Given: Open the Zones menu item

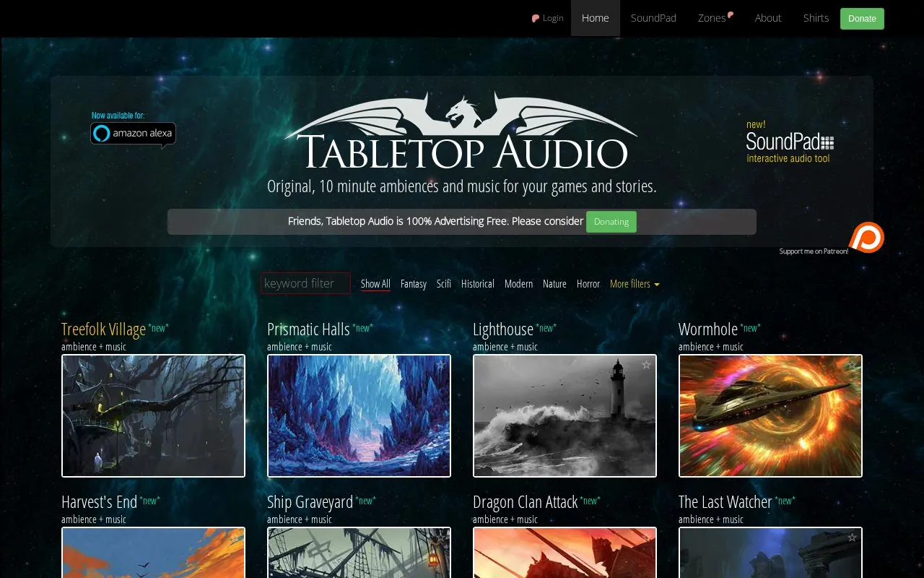Looking at the screenshot, I should point(715,18).
